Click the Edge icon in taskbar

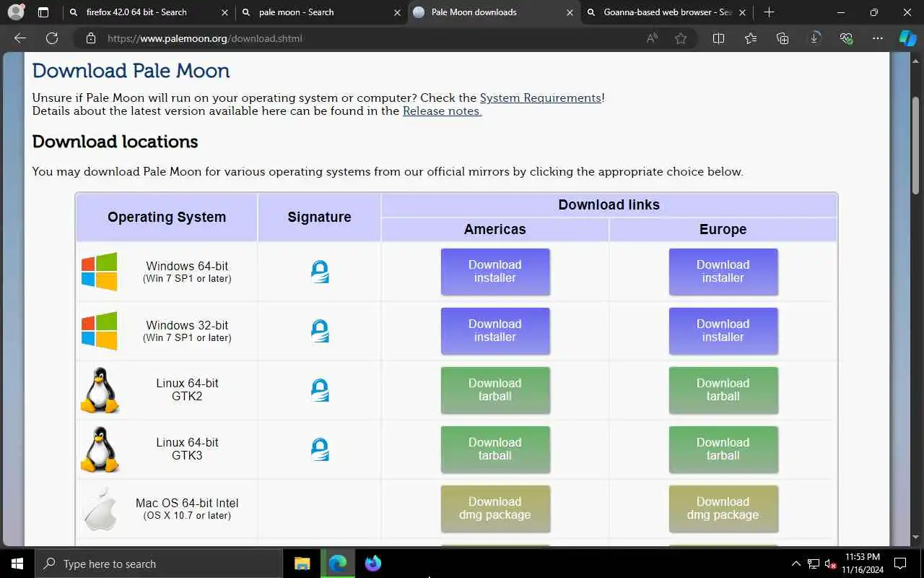tap(338, 564)
